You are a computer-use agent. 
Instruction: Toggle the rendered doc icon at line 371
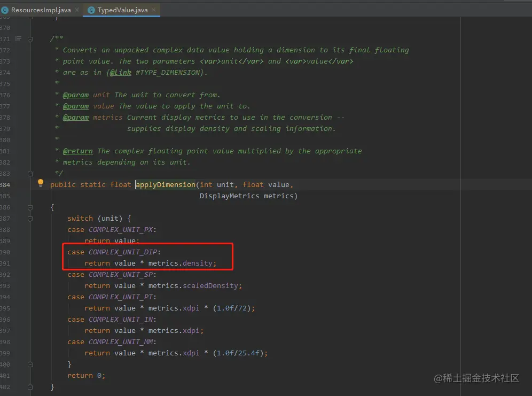[18, 38]
